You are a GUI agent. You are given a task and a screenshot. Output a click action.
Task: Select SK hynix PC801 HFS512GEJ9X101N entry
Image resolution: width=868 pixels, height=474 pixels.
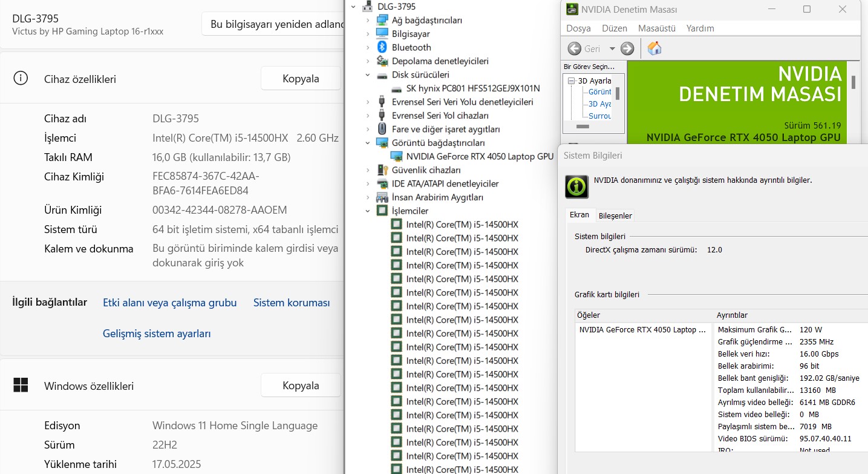tap(473, 88)
